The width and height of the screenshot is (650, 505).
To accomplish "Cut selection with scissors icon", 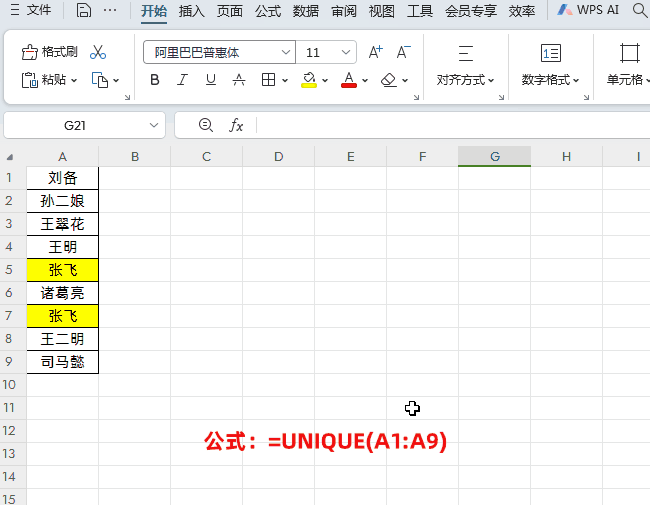I will coord(98,52).
